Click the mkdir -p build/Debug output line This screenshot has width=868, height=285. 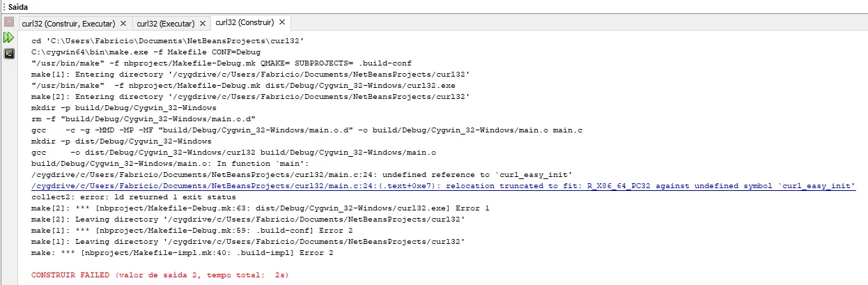124,108
